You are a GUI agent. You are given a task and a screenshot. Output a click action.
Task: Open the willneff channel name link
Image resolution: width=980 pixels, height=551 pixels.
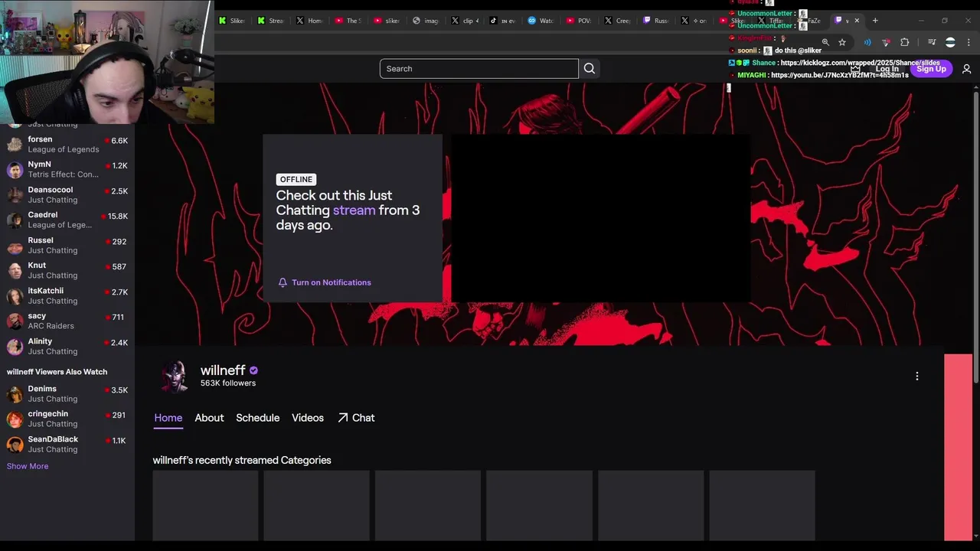click(x=223, y=370)
